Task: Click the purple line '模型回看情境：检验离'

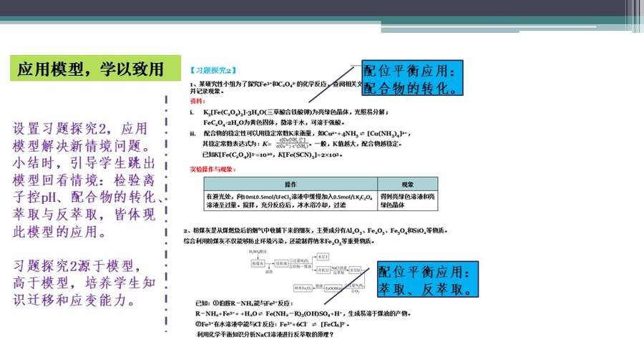Action: coord(84,180)
